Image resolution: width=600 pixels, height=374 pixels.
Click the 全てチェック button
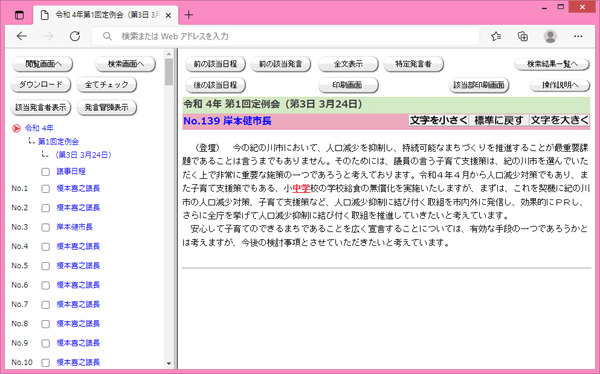point(107,85)
